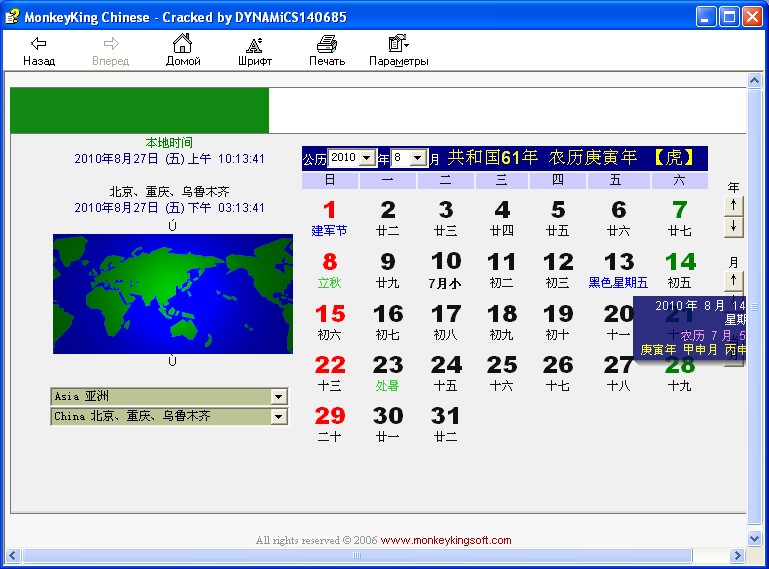Select day 31 in the calendar
This screenshot has height=569, width=769.
pyautogui.click(x=445, y=424)
